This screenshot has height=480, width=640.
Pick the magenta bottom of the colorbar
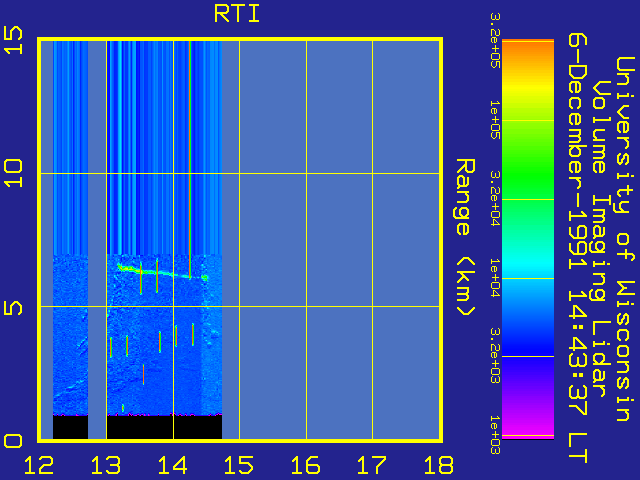528,427
